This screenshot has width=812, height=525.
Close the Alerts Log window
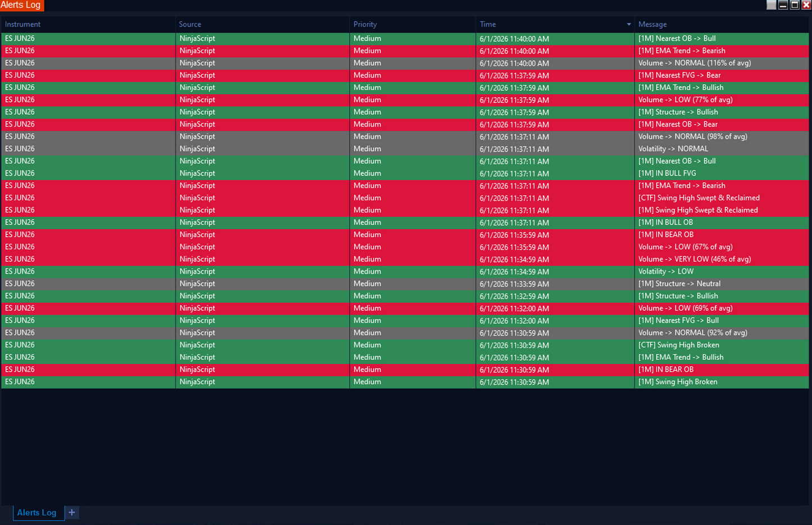point(806,5)
